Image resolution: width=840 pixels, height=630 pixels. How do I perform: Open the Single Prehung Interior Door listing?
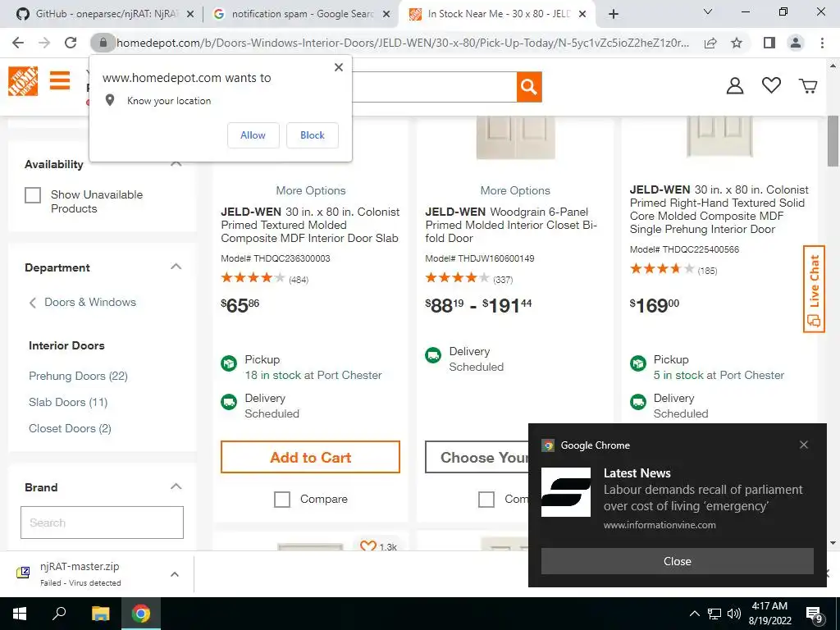pos(719,209)
